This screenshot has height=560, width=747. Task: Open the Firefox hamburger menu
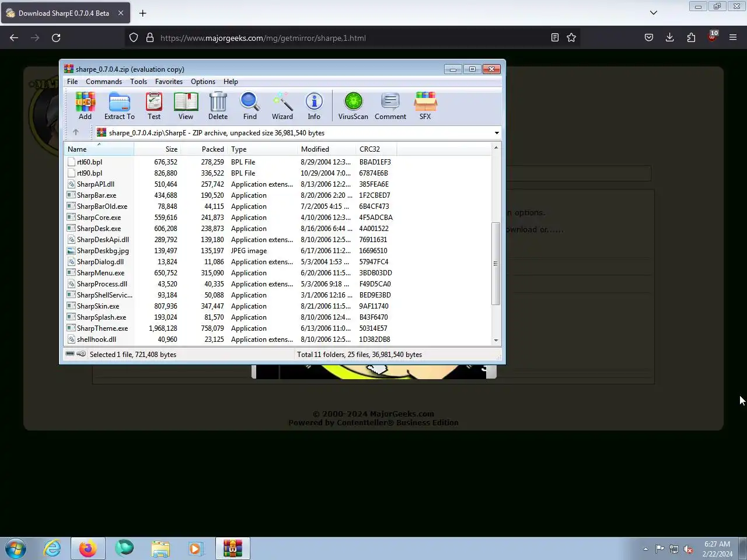click(x=733, y=37)
